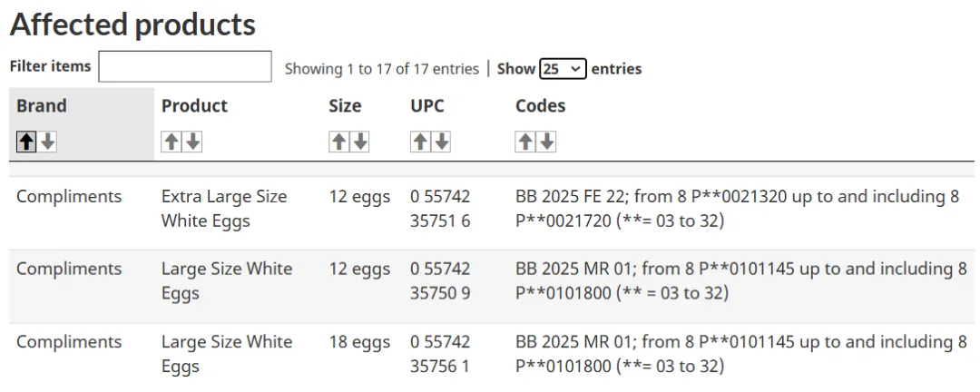Click the Brand column header
This screenshot has width=980, height=392.
tap(42, 106)
